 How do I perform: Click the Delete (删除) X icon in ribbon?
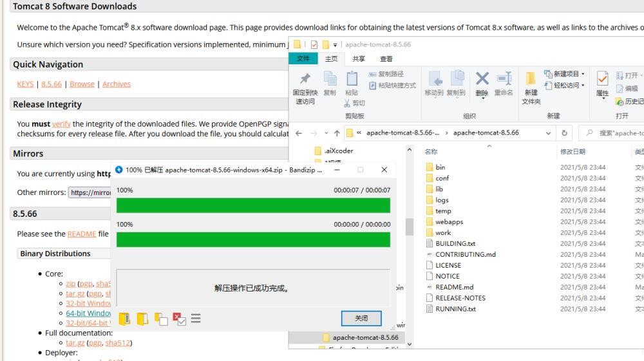click(482, 79)
